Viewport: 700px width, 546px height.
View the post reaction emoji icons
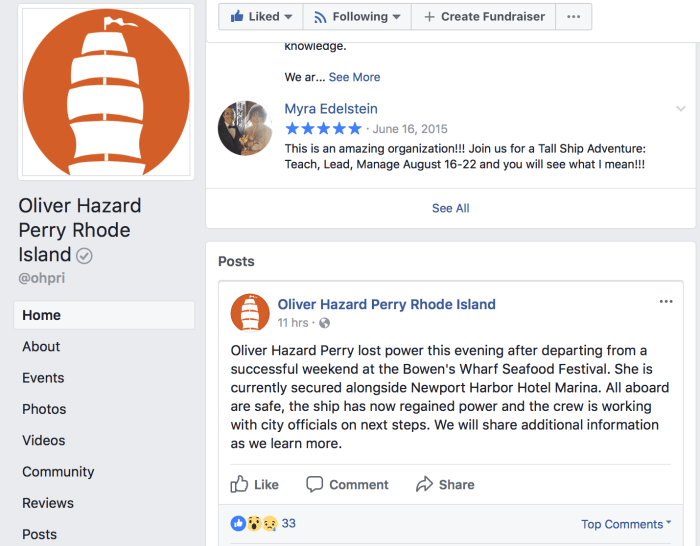[x=254, y=523]
